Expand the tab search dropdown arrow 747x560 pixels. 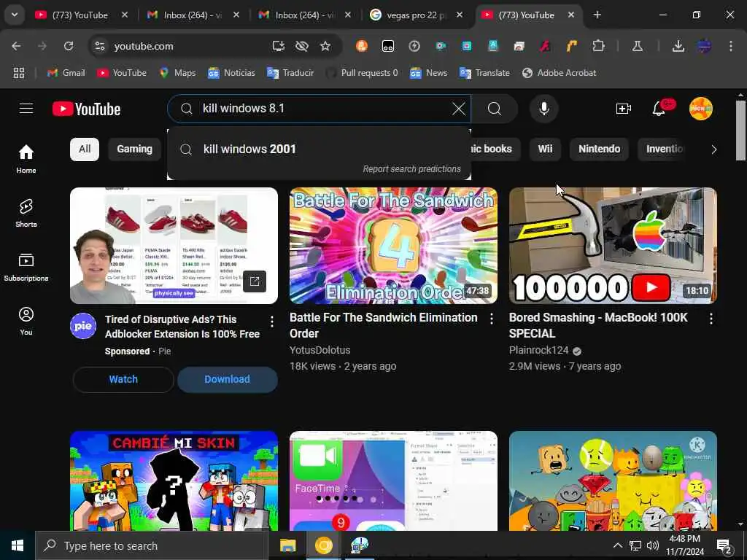(15, 15)
